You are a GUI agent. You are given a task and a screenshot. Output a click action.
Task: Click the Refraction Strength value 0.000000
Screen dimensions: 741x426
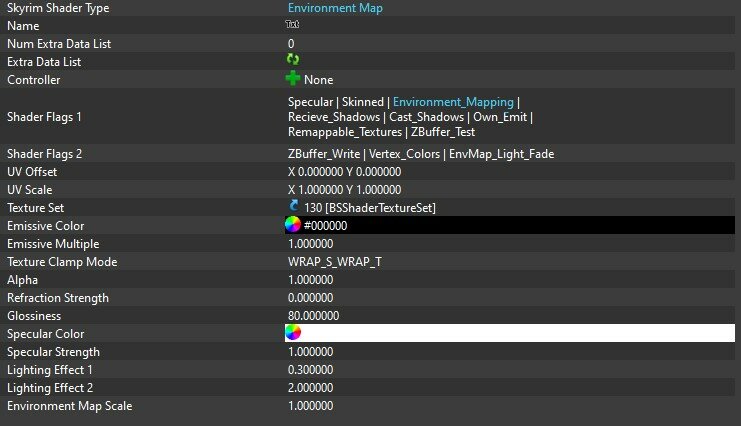310,298
